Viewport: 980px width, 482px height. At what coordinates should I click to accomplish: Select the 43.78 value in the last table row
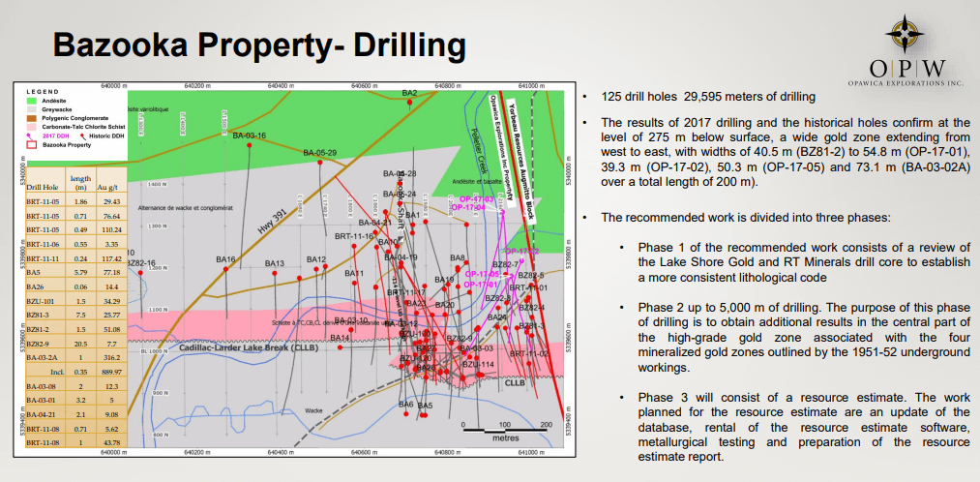pos(110,442)
